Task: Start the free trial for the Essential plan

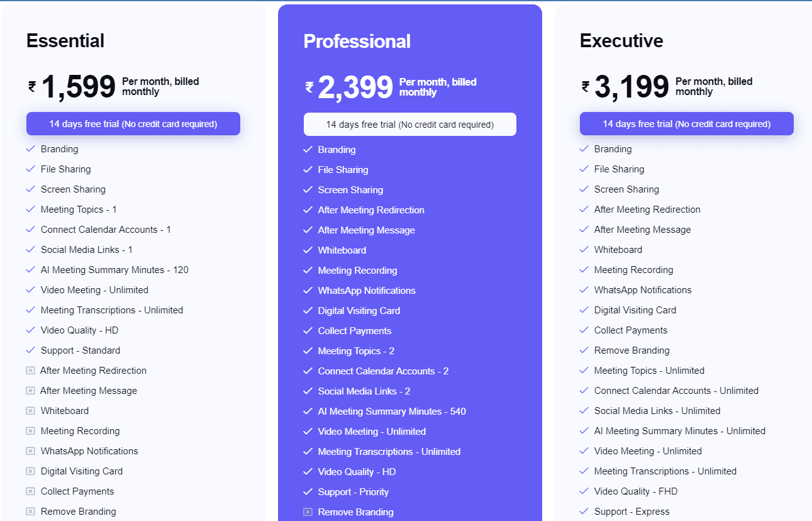Action: [x=133, y=123]
